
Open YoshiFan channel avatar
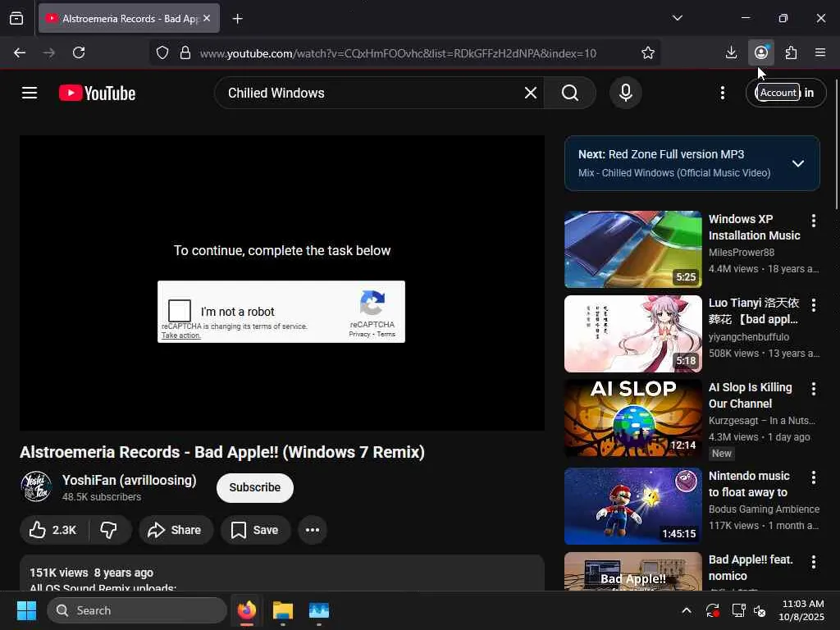click(x=36, y=486)
